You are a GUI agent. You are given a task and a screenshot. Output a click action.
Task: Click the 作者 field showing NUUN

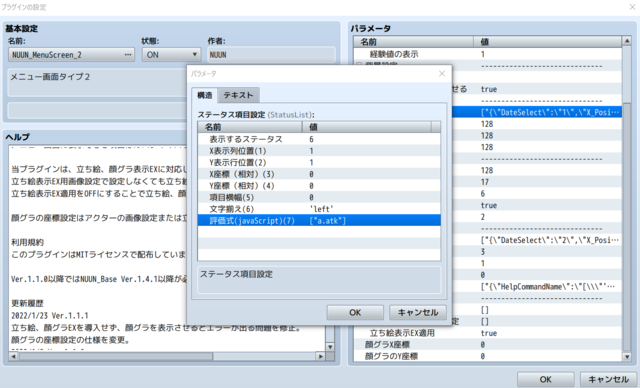[x=271, y=55]
